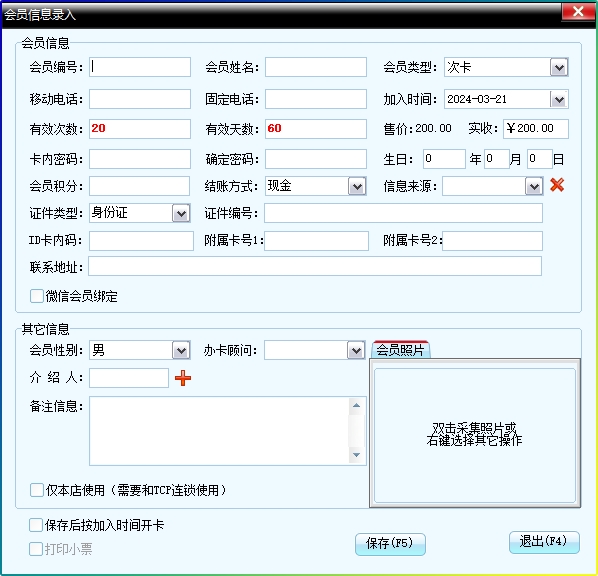The height and width of the screenshot is (576, 598).
Task: Enable 仅本店使用 checkbox
Action: (x=37, y=490)
